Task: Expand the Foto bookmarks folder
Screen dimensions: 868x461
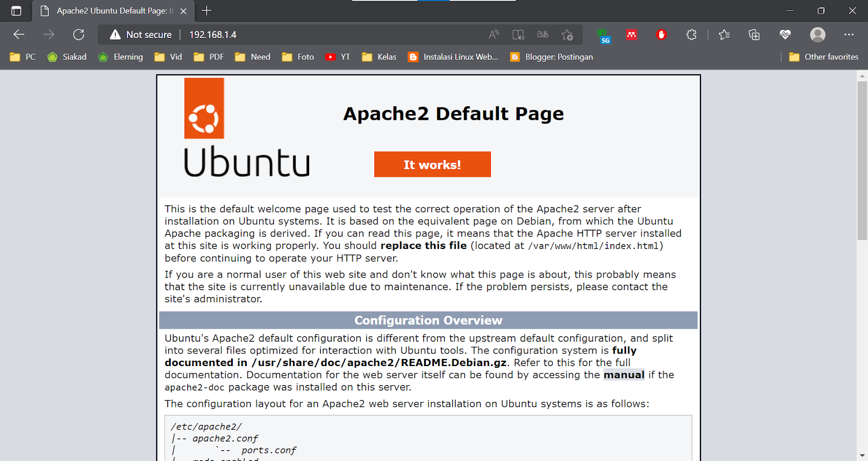Action: (298, 57)
